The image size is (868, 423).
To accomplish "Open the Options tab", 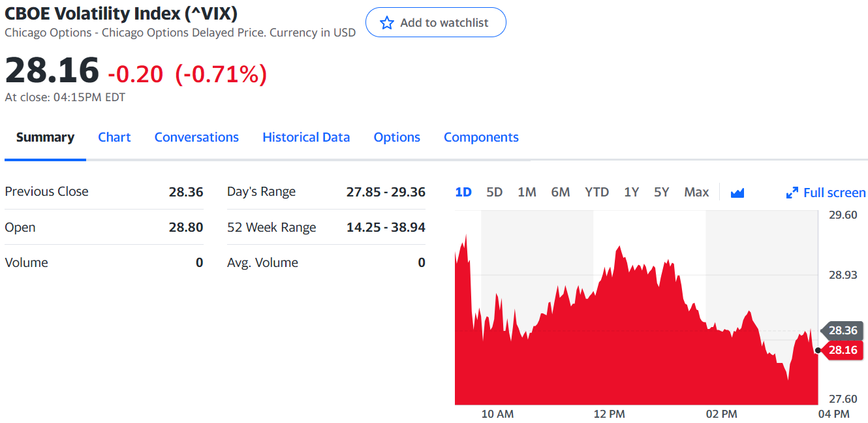I will [x=397, y=137].
